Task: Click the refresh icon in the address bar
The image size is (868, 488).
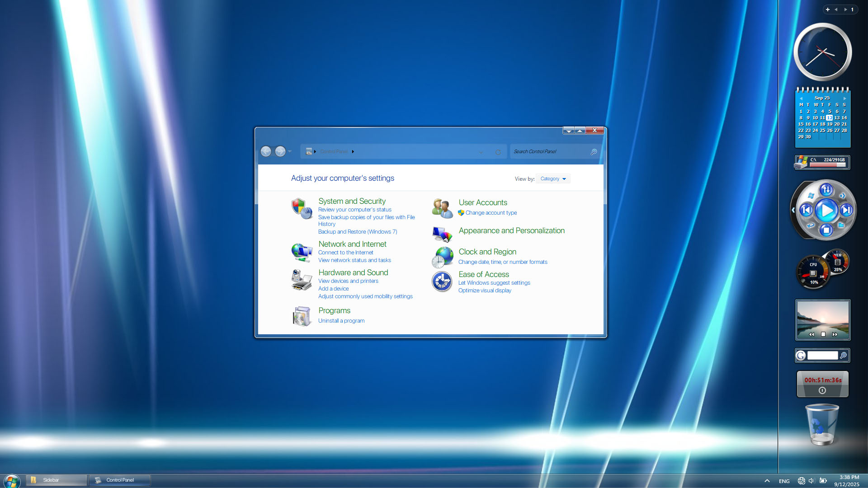Action: pyautogui.click(x=498, y=152)
